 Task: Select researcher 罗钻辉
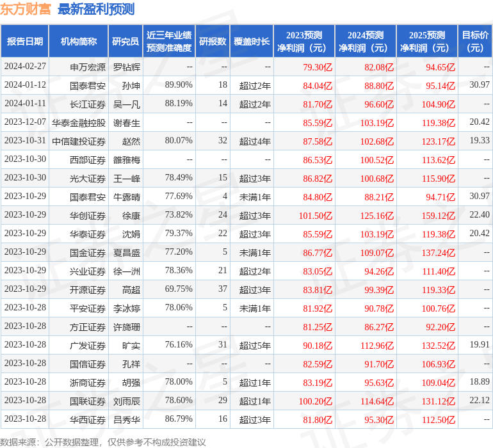coord(126,67)
